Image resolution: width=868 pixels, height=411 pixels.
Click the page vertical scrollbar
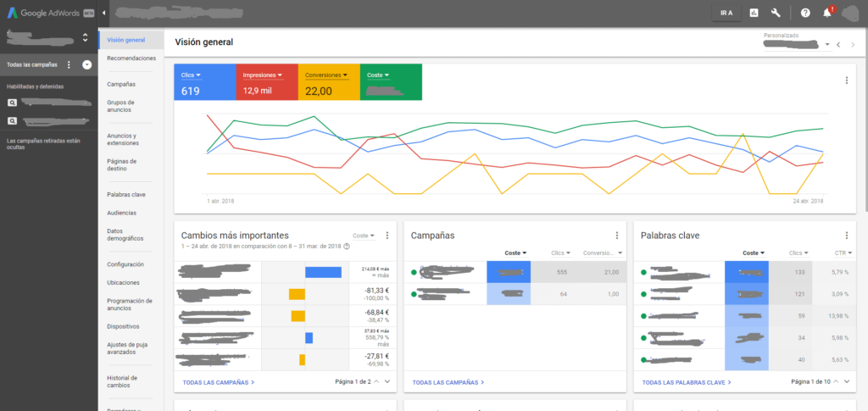(x=865, y=119)
